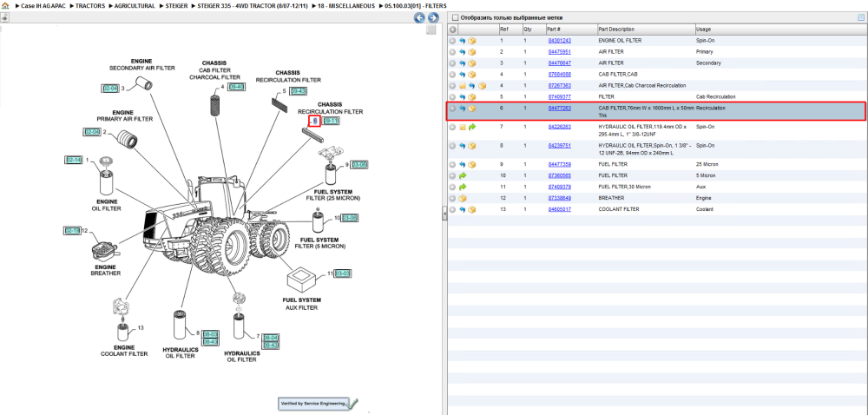Screen dimensions: 868x415
Task: Open STEIGER 335 - 4WD TRACTOR breadcrumb
Action: pyautogui.click(x=253, y=5)
